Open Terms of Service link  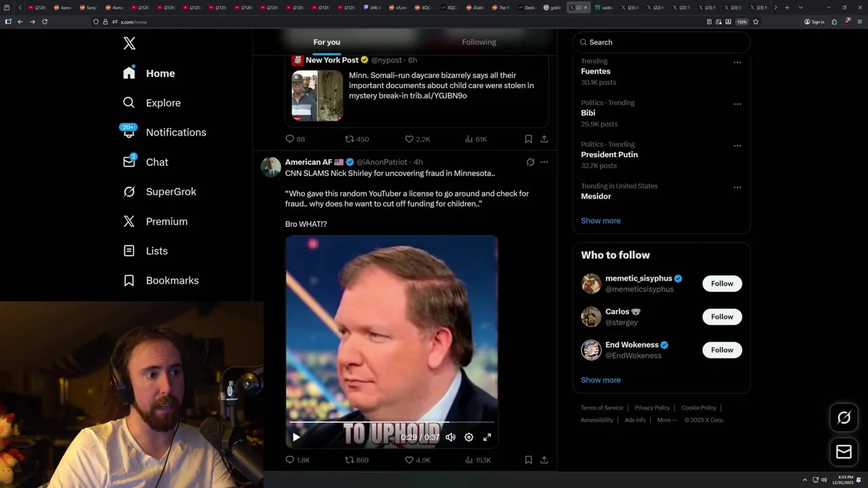(x=601, y=408)
